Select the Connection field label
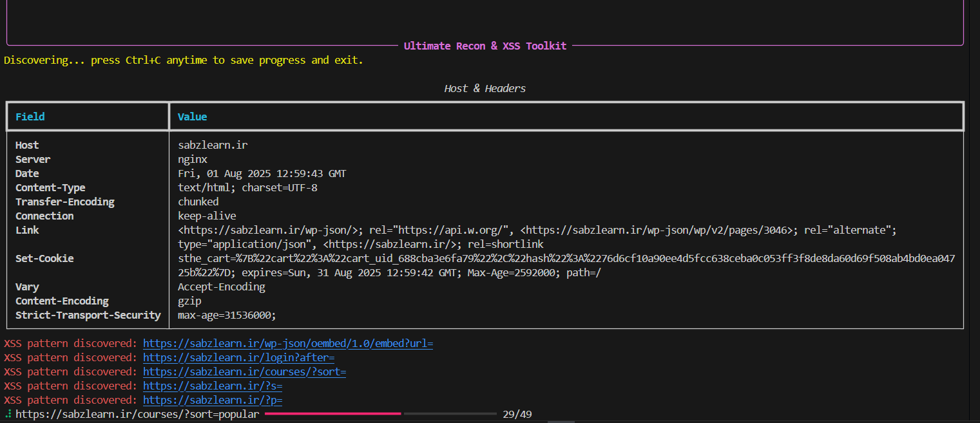This screenshot has height=423, width=980. (44, 216)
